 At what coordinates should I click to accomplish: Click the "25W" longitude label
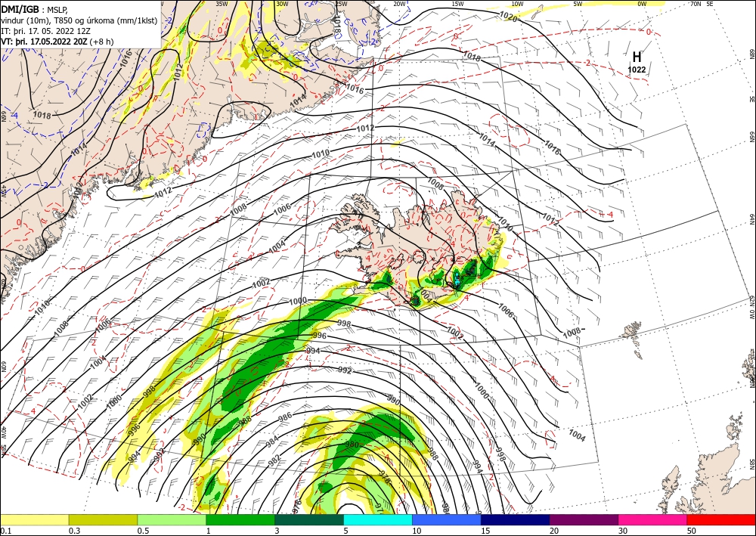[340, 4]
